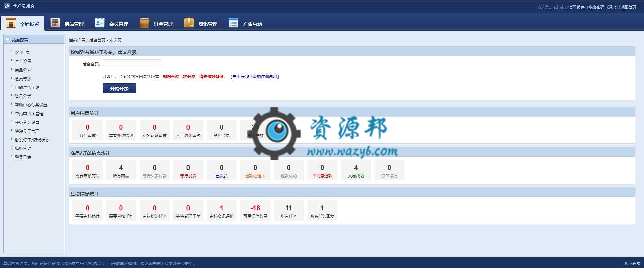Open the 订单取消 stat card
Screen dimensions: 644x268
pos(389,170)
